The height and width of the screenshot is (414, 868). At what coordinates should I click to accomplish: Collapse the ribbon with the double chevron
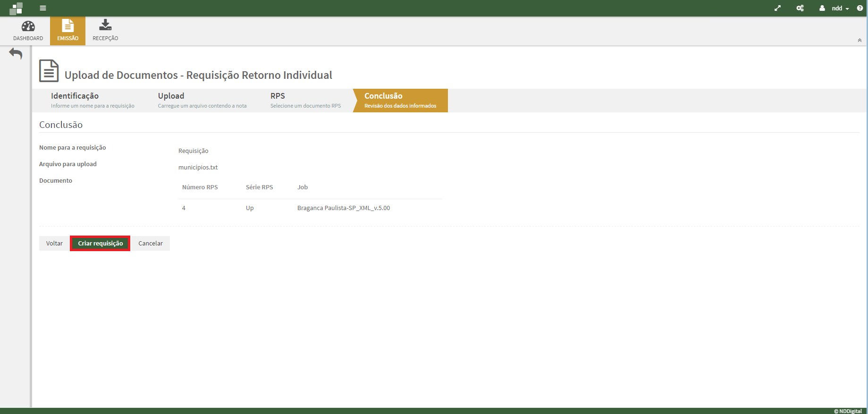coord(860,41)
